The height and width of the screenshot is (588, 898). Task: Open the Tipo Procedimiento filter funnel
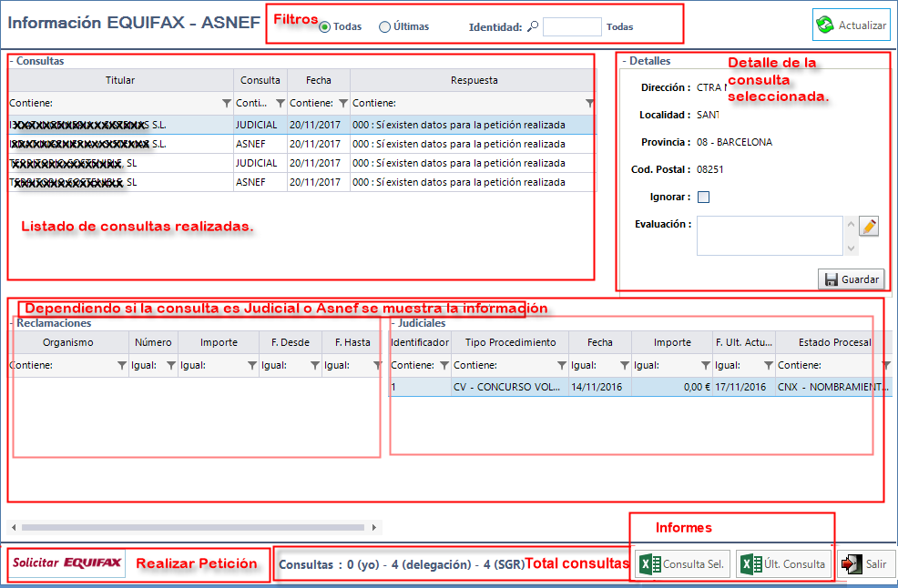click(562, 365)
